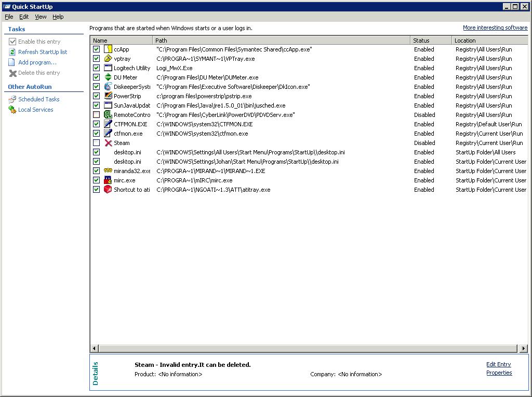Click the horizontal scrollbar right arrow

click(524, 348)
